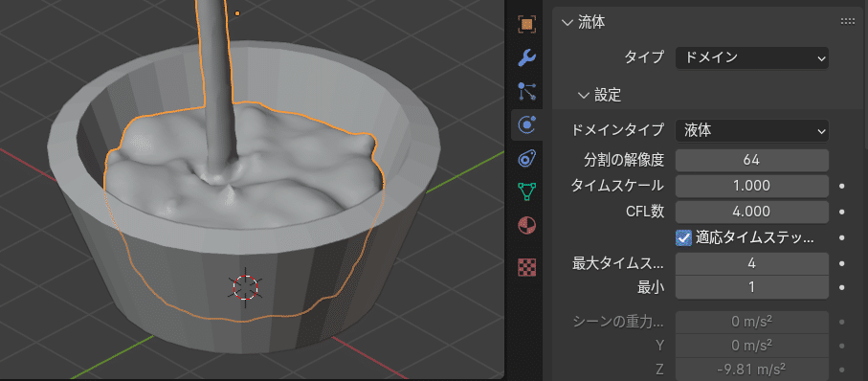The image size is (868, 381).
Task: Click the fluid panel drag-handle dots
Action: coord(848,22)
